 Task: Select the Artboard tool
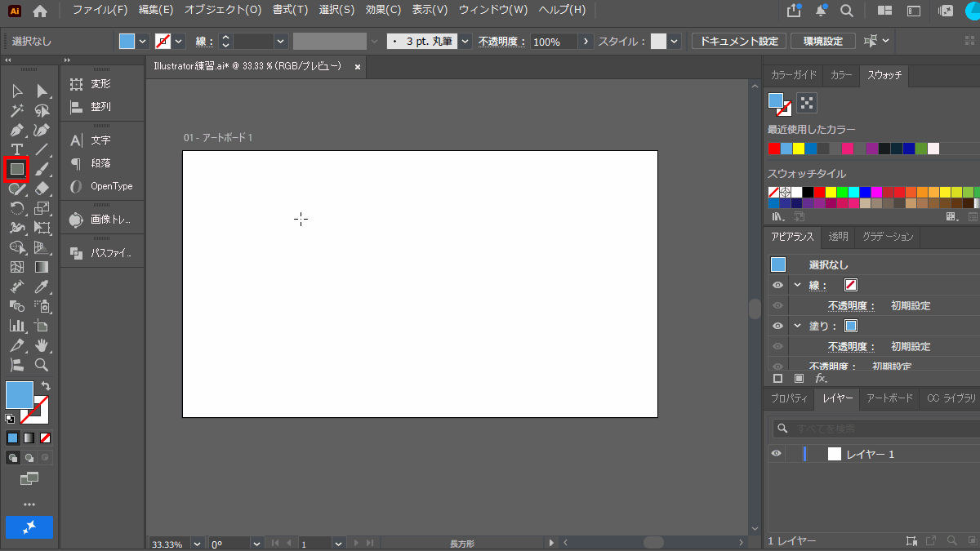[42, 326]
